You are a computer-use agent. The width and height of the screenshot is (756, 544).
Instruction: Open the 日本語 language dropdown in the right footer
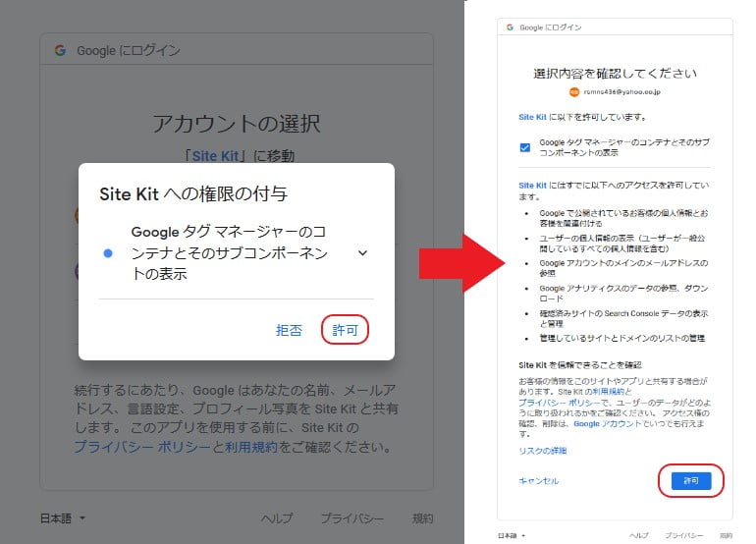(510, 536)
